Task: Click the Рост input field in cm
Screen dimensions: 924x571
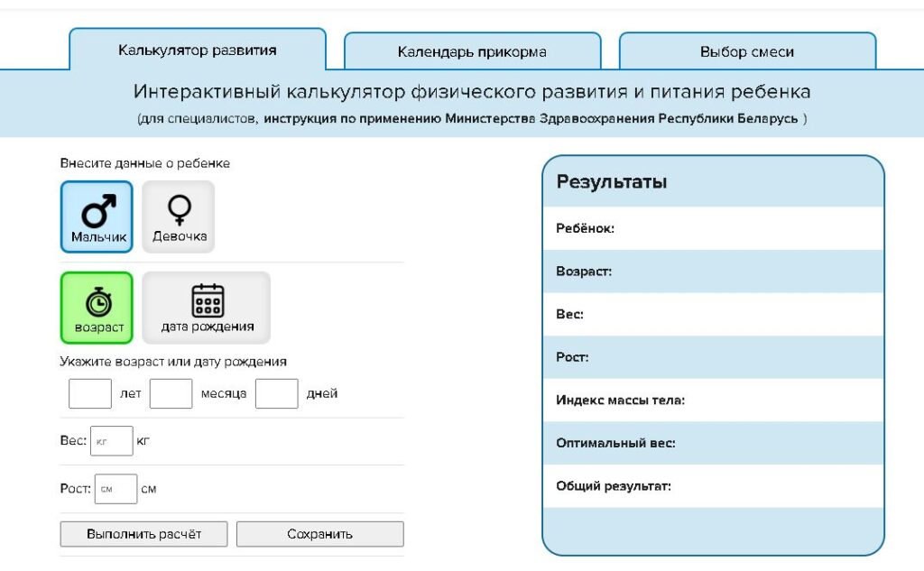Action: [115, 489]
